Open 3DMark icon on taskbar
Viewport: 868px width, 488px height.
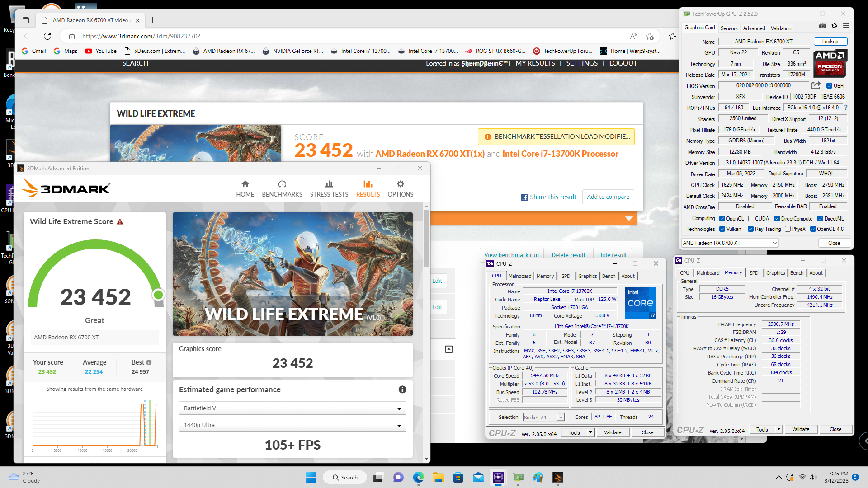click(x=558, y=477)
